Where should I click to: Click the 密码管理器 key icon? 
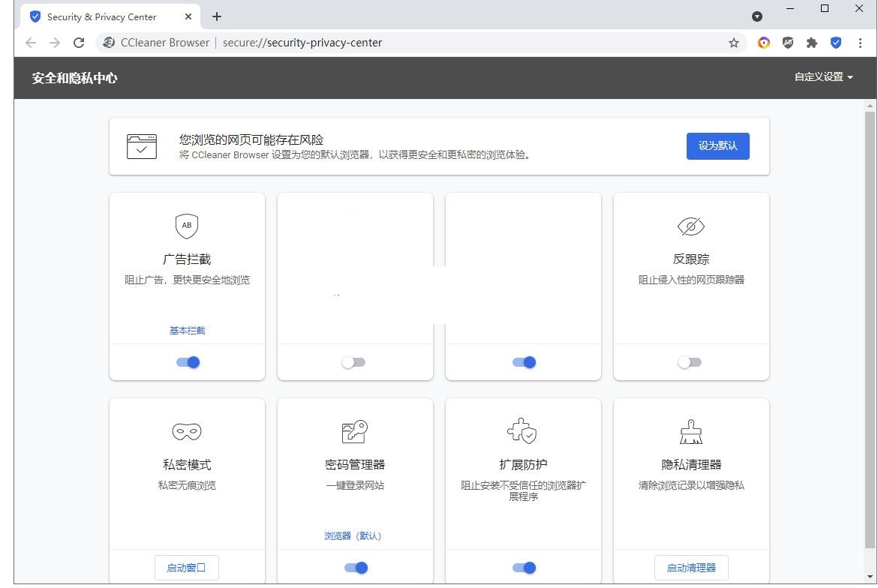pos(354,431)
